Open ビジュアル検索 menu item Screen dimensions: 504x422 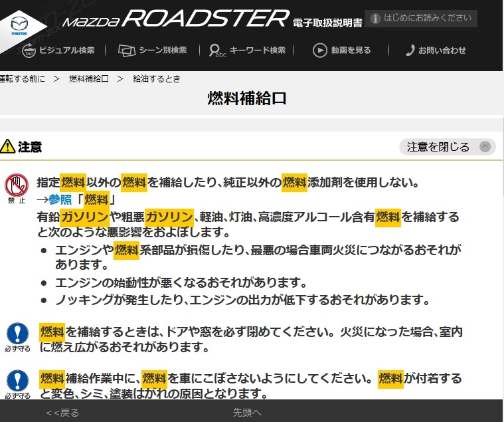(x=67, y=51)
